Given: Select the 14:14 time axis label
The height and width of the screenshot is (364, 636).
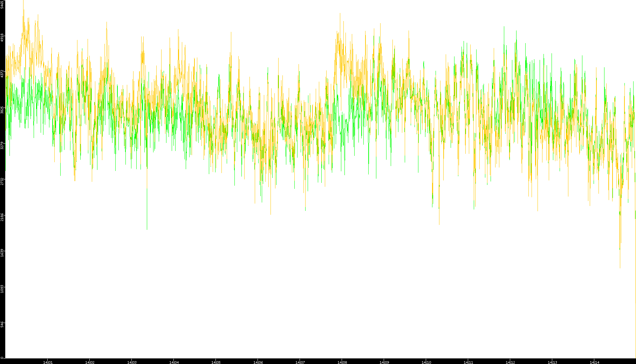Looking at the screenshot, I should tap(594, 362).
